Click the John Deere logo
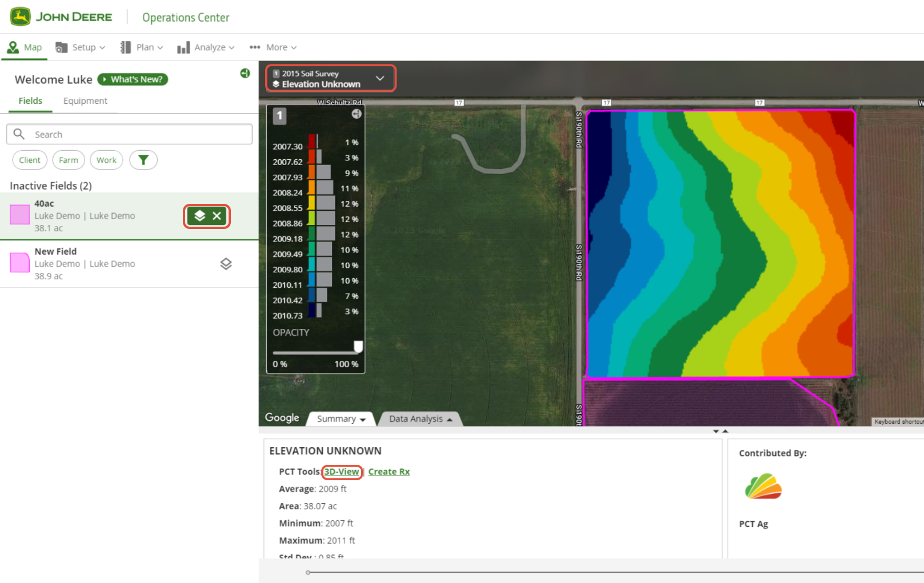 (61, 17)
